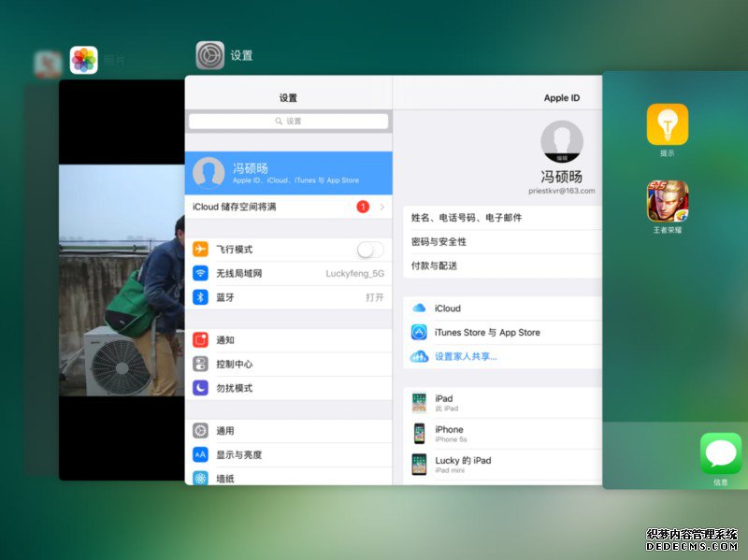Select the 冯硕旸 Apple ID row
The image size is (748, 560).
289,173
